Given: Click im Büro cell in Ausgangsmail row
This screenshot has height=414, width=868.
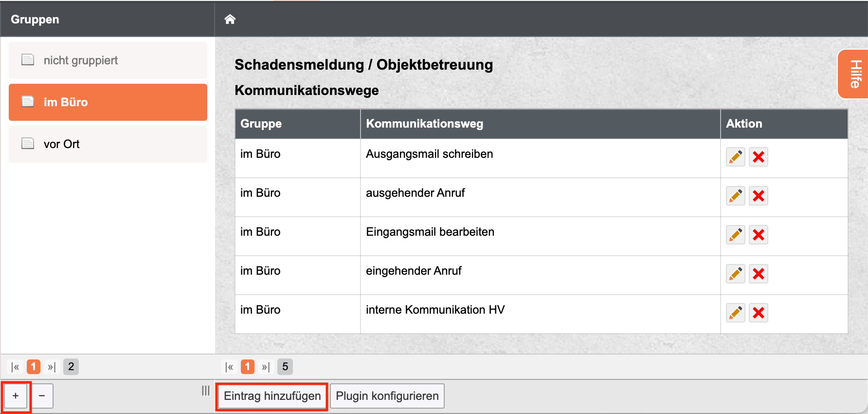Looking at the screenshot, I should pyautogui.click(x=297, y=158).
